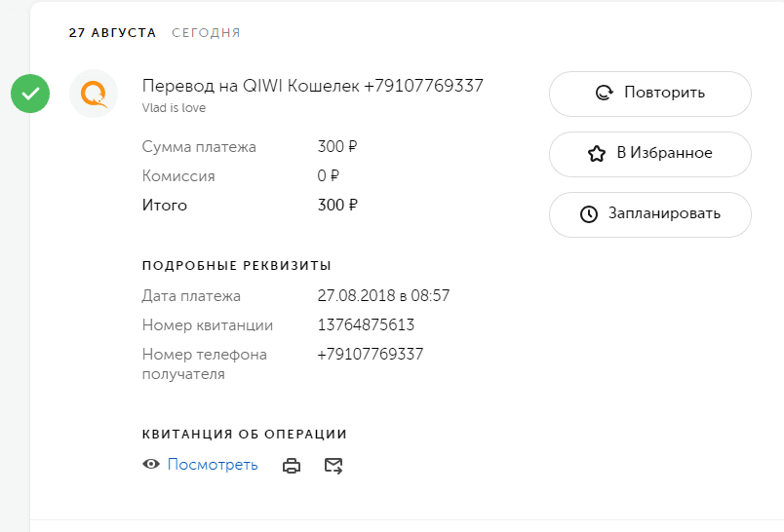The width and height of the screenshot is (784, 532).
Task: Click the СЕГОДНЯ label
Action: (x=206, y=33)
